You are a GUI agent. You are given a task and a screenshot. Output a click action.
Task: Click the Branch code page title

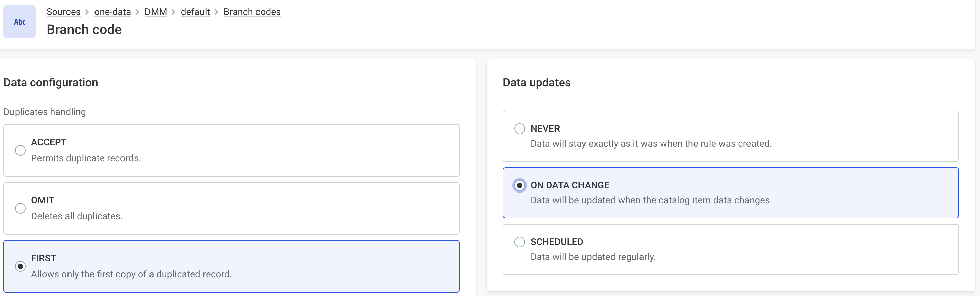84,29
